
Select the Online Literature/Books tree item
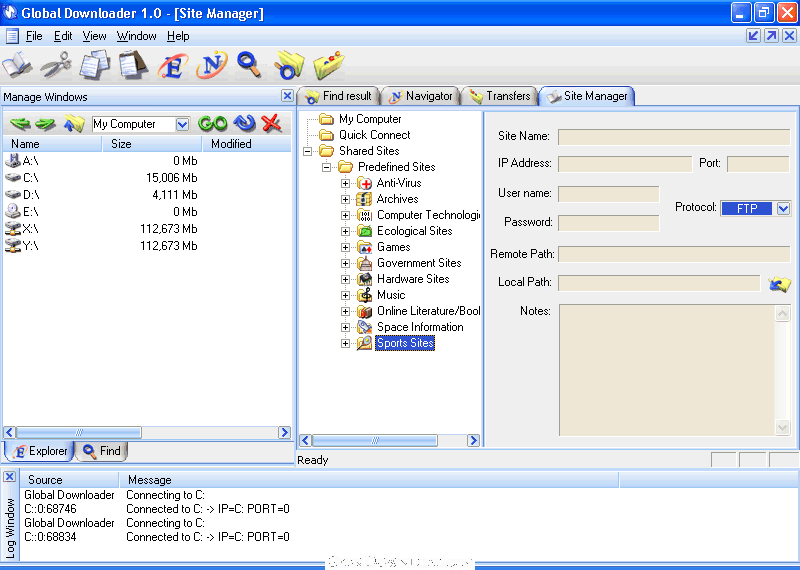(x=429, y=311)
